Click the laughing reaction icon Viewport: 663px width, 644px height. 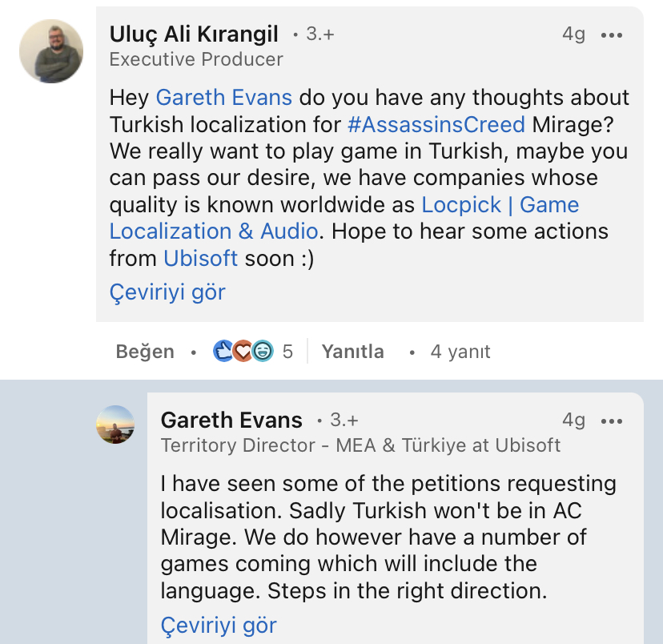(262, 351)
